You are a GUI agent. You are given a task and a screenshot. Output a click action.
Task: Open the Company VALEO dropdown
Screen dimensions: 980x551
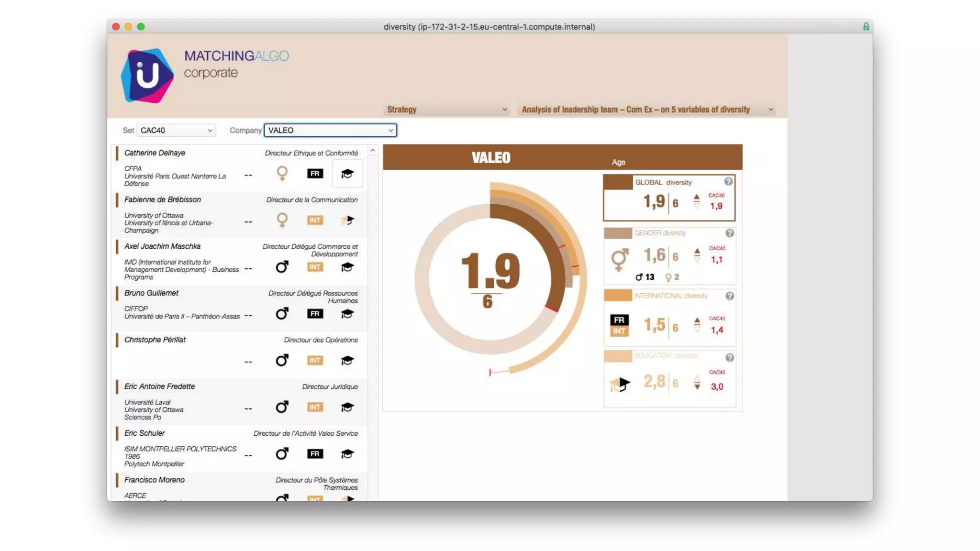pyautogui.click(x=330, y=130)
